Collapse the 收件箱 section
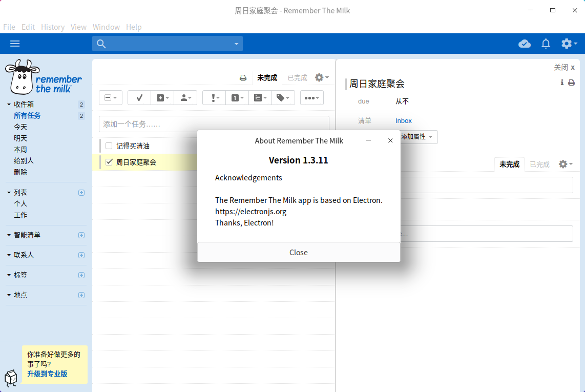The height and width of the screenshot is (392, 585). 9,105
